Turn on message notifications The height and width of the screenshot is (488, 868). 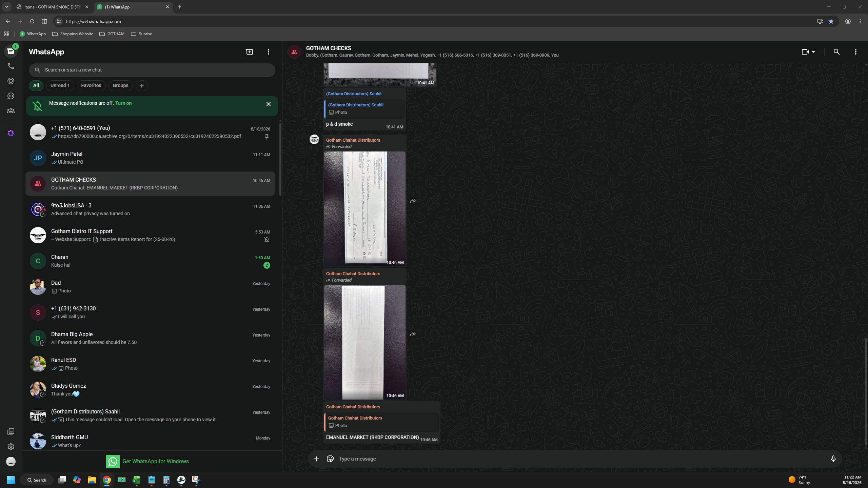[x=123, y=103]
